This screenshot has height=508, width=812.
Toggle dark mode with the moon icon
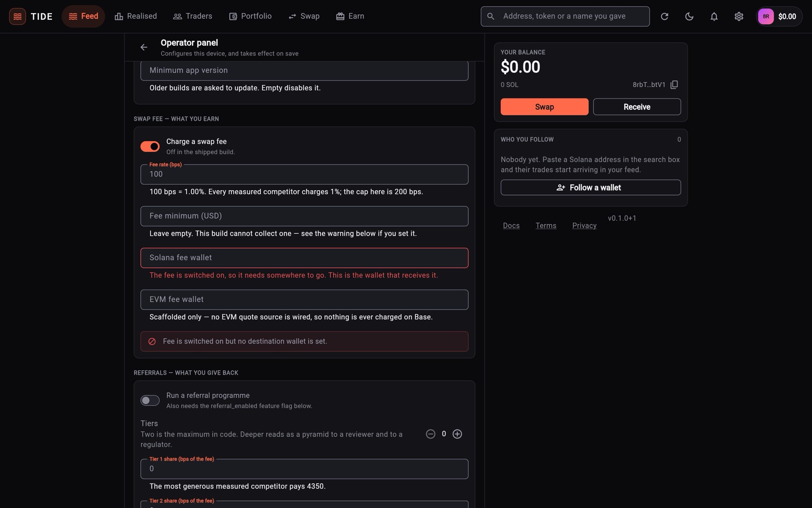point(689,17)
